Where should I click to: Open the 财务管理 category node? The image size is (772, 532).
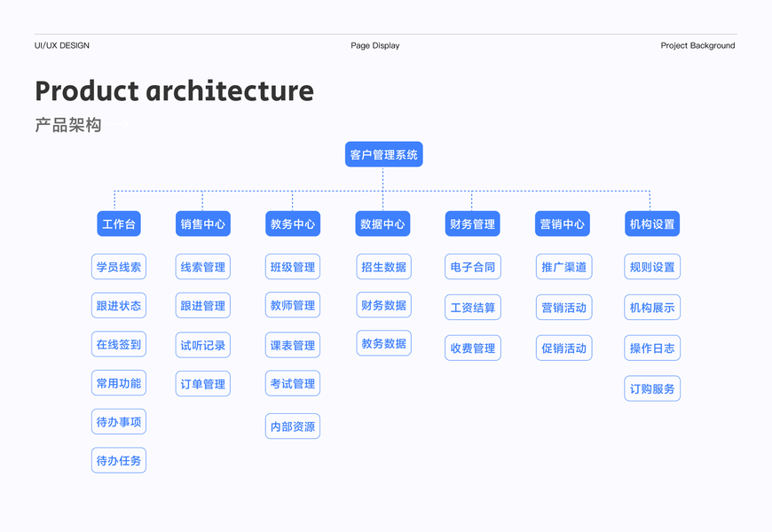[472, 224]
